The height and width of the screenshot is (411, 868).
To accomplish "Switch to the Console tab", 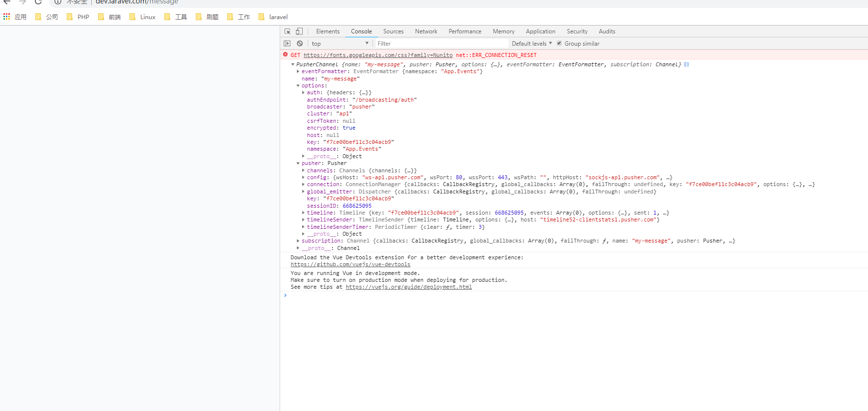I will pyautogui.click(x=361, y=31).
